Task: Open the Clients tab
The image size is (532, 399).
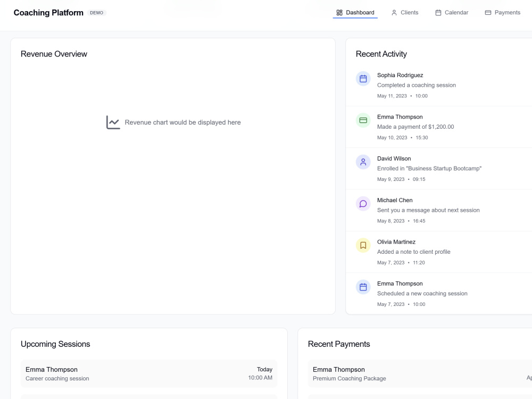Action: pos(405,13)
